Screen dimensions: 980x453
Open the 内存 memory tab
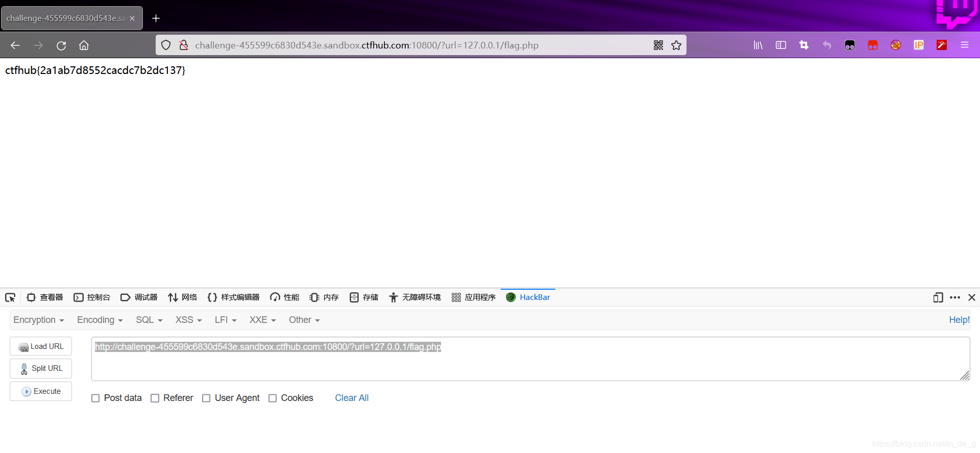pyautogui.click(x=324, y=297)
